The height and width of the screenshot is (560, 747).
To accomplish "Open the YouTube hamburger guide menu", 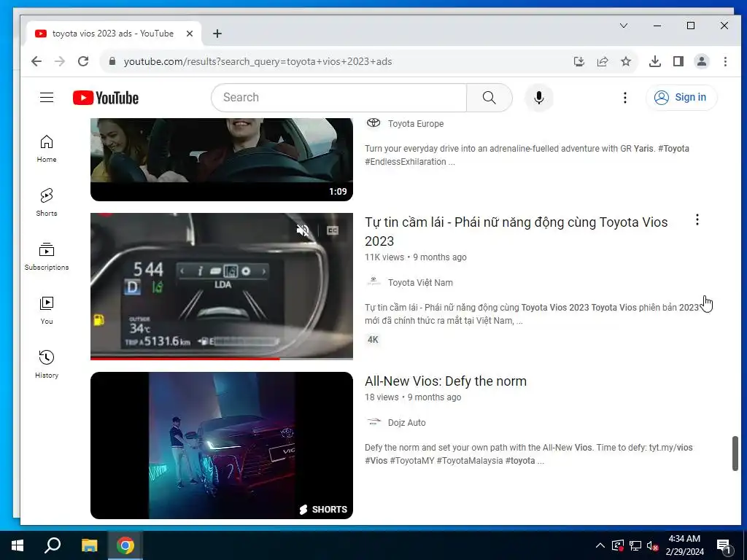I will pyautogui.click(x=46, y=98).
